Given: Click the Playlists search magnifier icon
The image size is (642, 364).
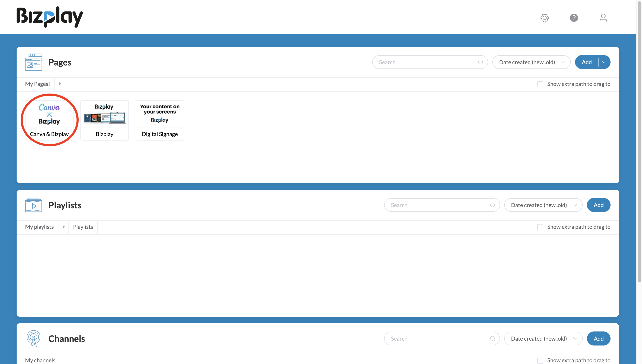Looking at the screenshot, I should (492, 205).
